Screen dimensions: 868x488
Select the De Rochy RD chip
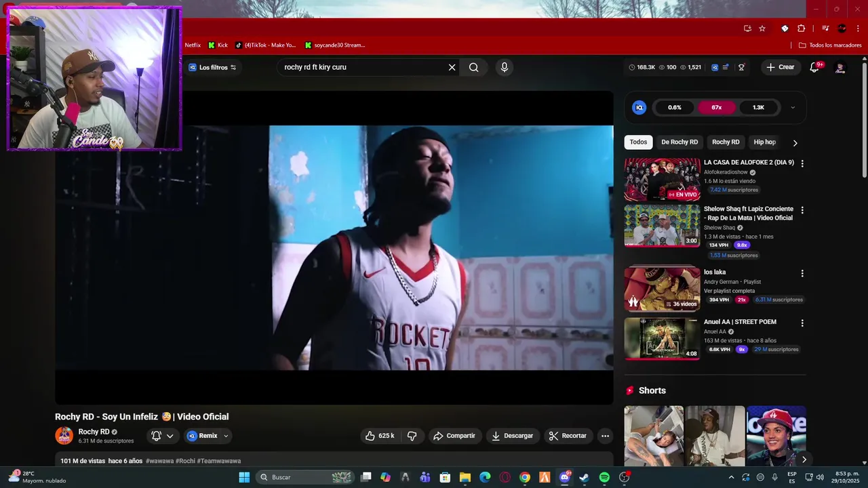(679, 142)
